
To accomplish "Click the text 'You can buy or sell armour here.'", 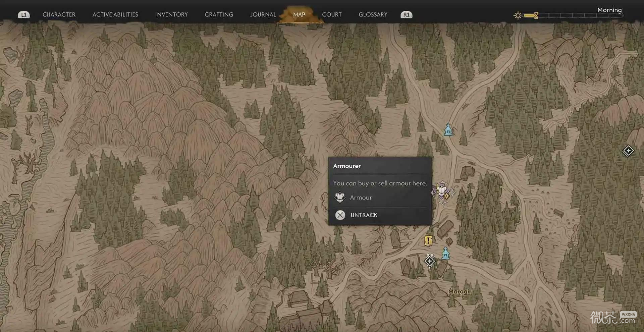I will coord(380,183).
